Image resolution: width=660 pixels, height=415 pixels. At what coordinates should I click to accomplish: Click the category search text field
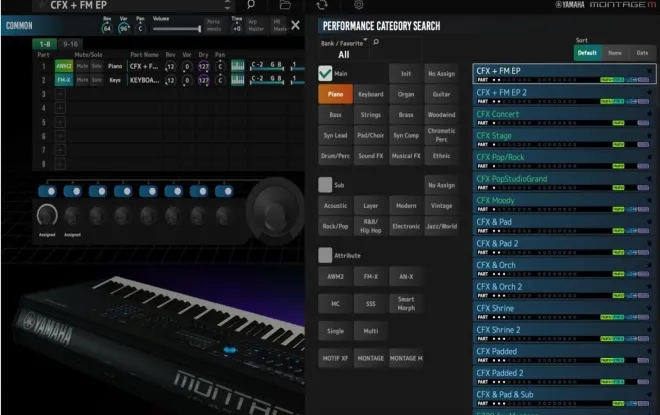coord(396,49)
